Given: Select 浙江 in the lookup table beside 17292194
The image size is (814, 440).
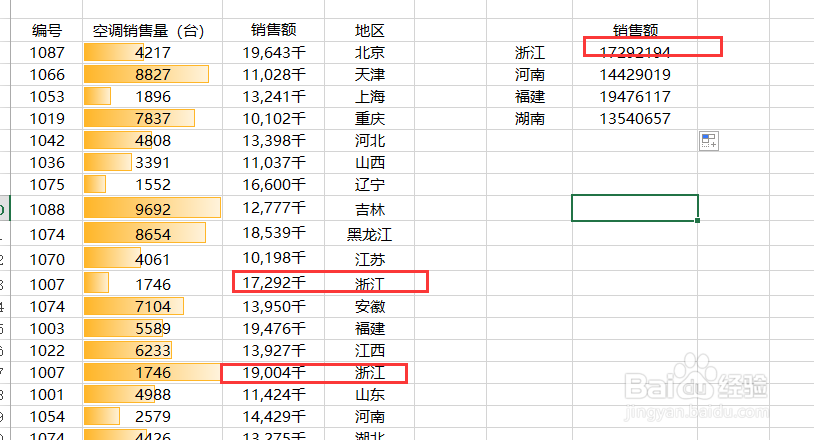Looking at the screenshot, I should tap(530, 52).
